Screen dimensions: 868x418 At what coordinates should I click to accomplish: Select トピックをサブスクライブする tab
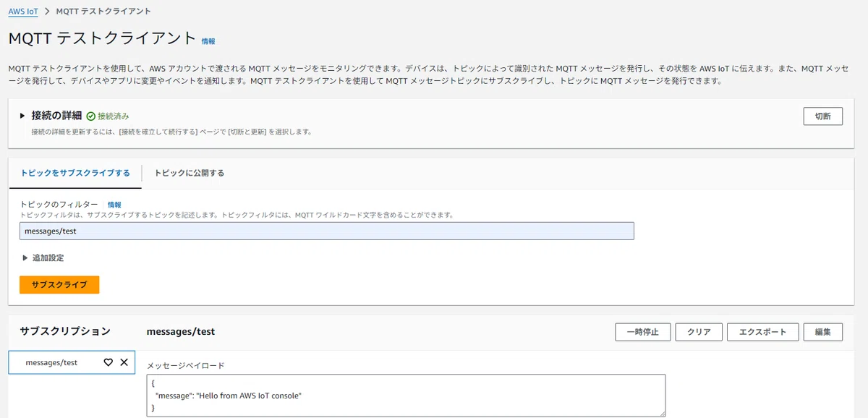(75, 173)
